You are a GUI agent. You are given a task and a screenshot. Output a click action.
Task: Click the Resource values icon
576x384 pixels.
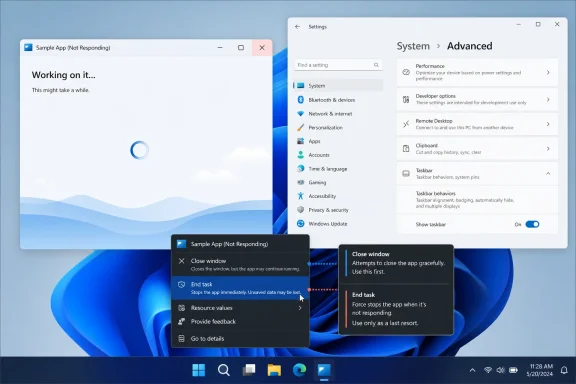click(181, 308)
